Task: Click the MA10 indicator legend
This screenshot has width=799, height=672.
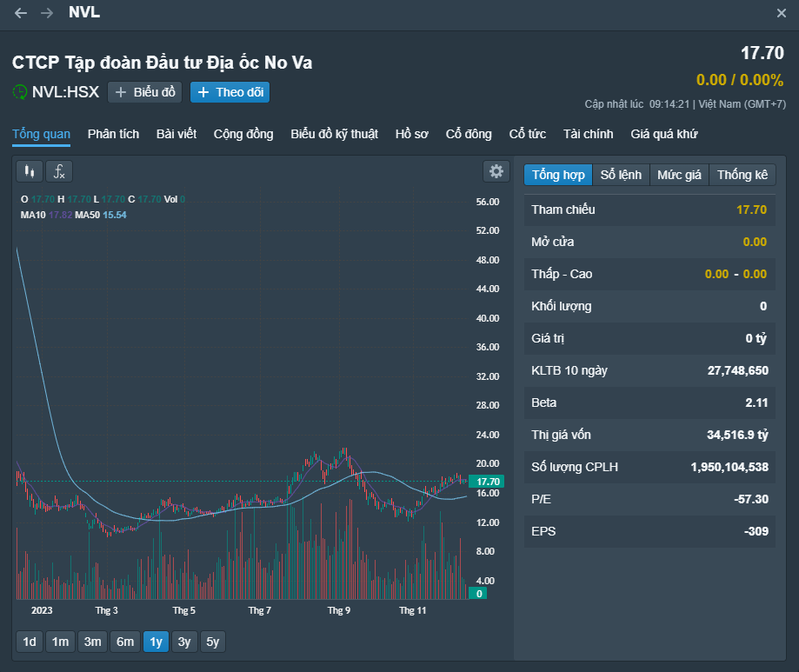Action: (x=46, y=215)
